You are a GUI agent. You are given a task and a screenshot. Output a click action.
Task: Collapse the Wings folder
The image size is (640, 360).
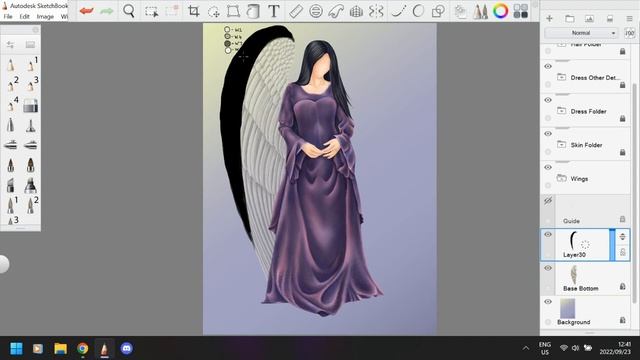pos(562,178)
